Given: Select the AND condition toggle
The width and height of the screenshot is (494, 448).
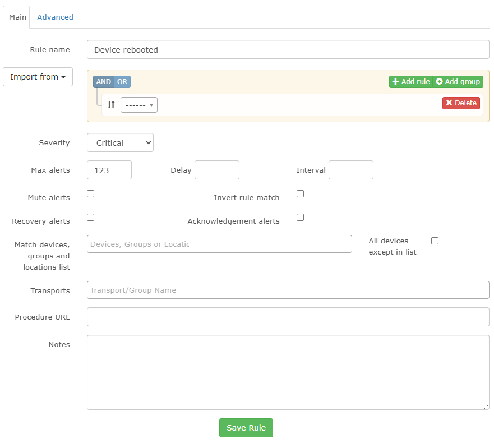Looking at the screenshot, I should [x=104, y=82].
